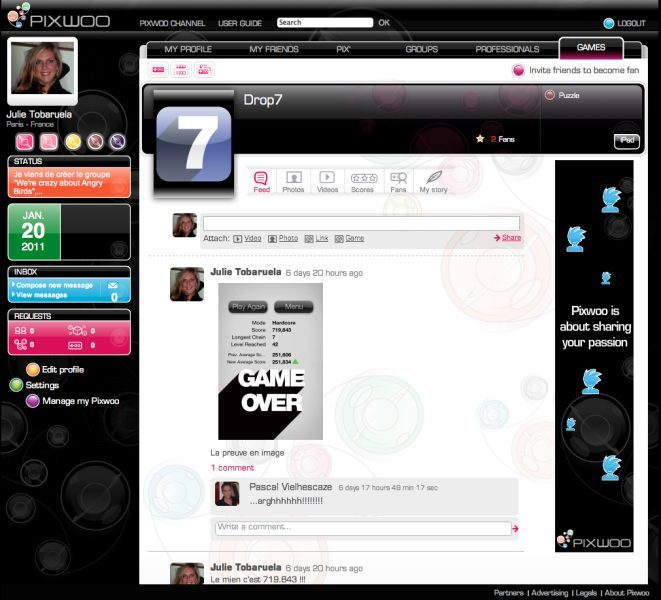Open the Game Over screenshot image
Viewport: 661px width, 600px height.
[x=270, y=361]
